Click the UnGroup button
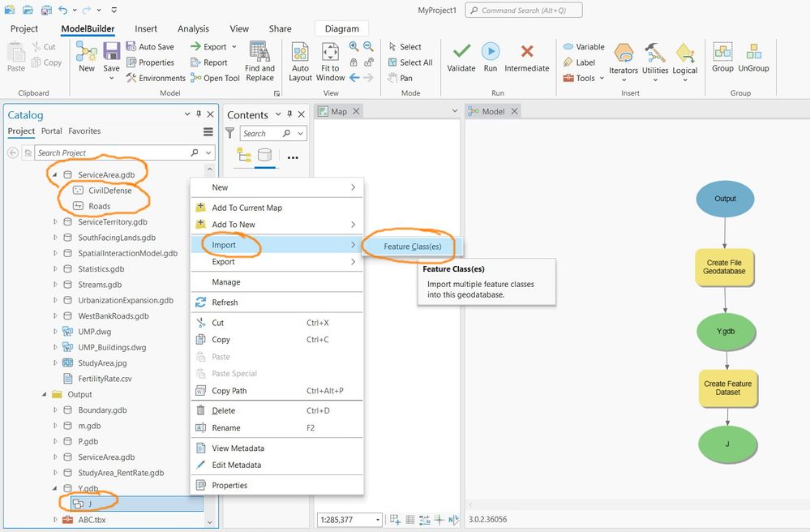Image resolution: width=810 pixels, height=532 pixels. 754,57
